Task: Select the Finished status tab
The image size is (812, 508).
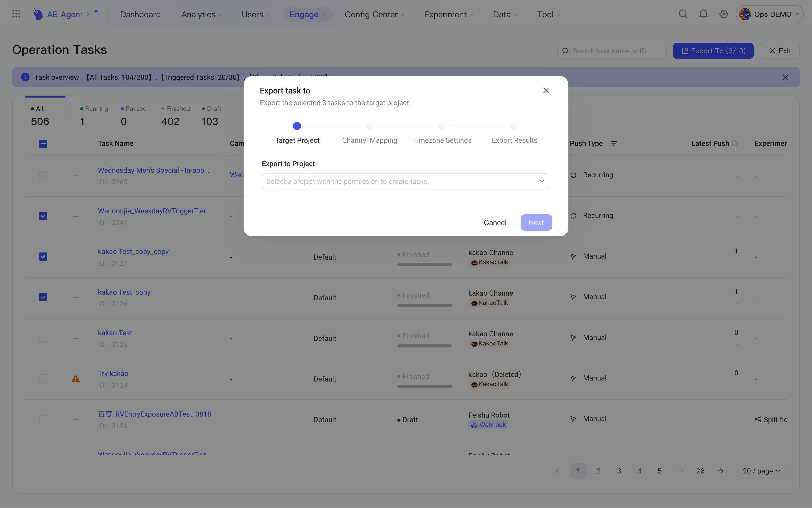Action: point(175,116)
